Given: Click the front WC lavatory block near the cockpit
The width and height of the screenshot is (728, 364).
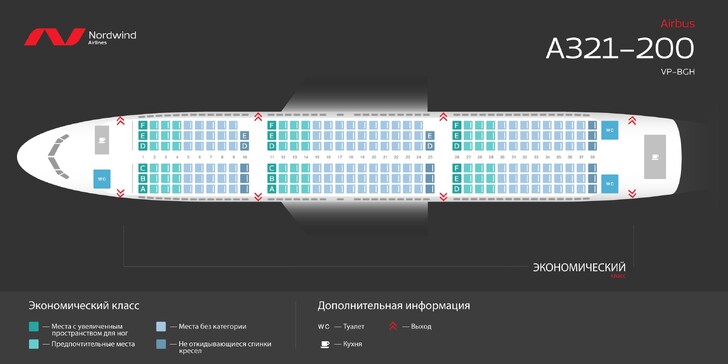Looking at the screenshot, I should coord(102,179).
